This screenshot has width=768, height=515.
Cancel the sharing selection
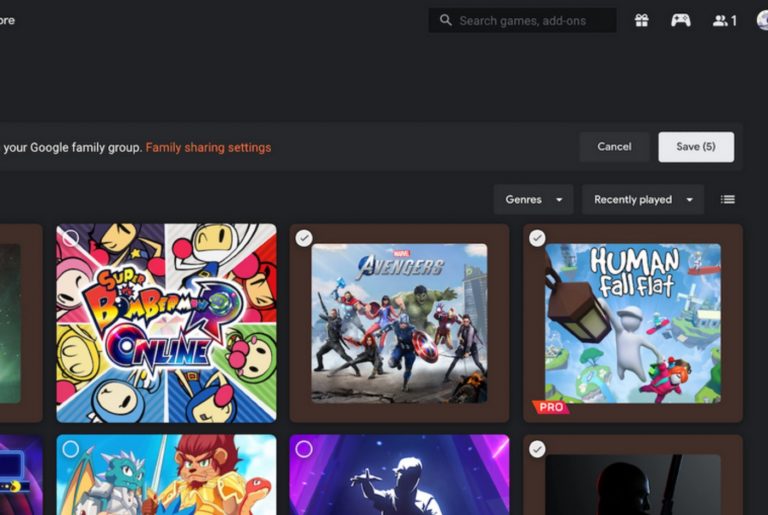(614, 147)
